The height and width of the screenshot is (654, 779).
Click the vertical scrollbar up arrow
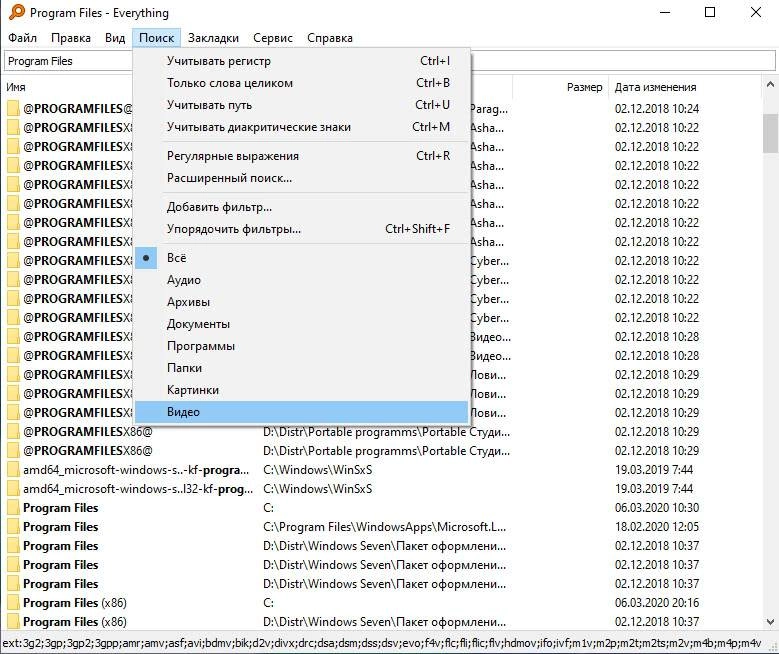(x=770, y=84)
